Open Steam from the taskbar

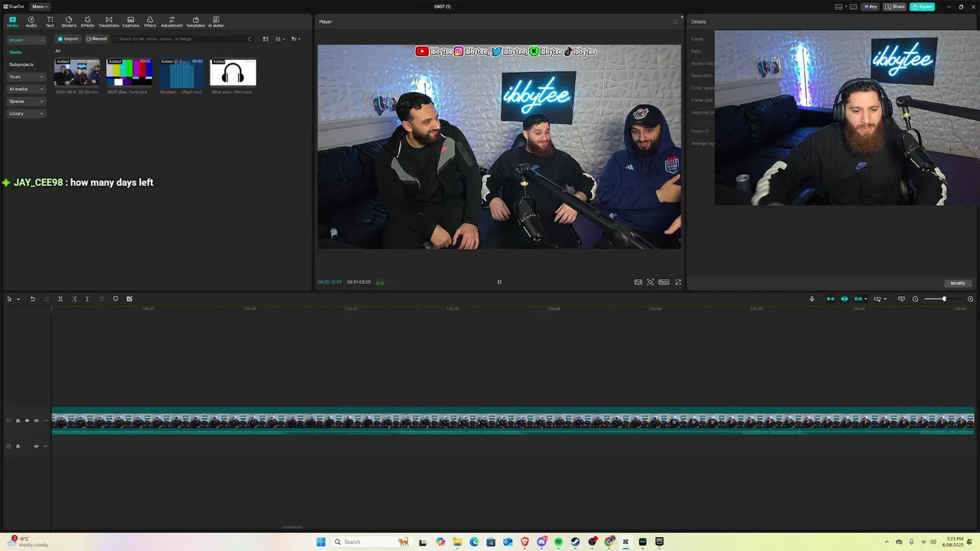click(x=575, y=542)
